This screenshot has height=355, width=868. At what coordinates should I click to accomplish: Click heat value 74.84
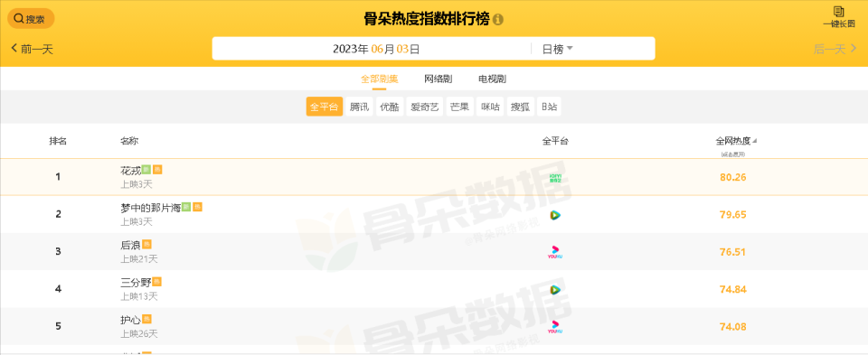pyautogui.click(x=733, y=289)
